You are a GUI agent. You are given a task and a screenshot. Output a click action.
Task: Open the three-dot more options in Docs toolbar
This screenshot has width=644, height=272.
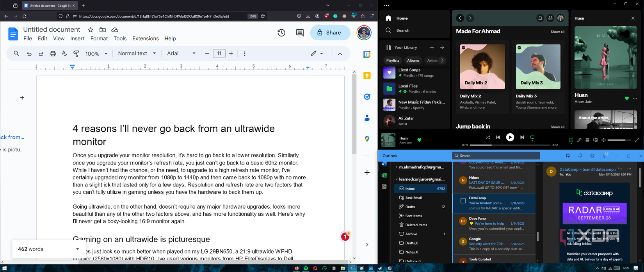coord(245,54)
